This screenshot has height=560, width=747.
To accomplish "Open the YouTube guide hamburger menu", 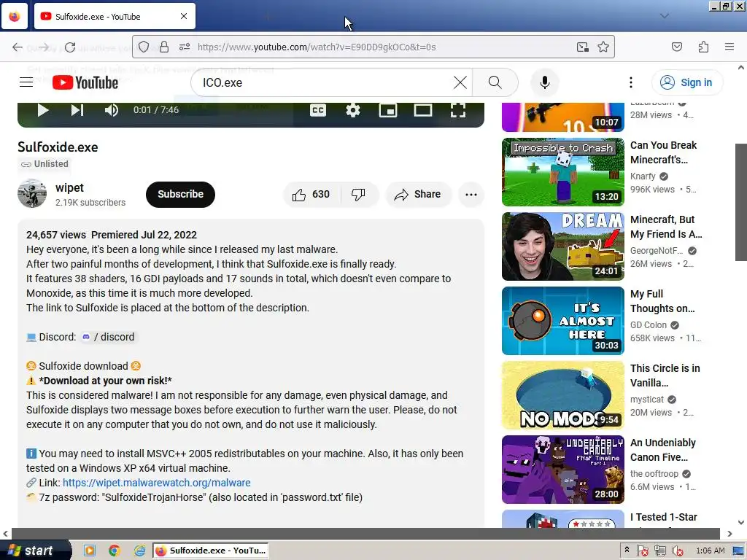I will (26, 82).
